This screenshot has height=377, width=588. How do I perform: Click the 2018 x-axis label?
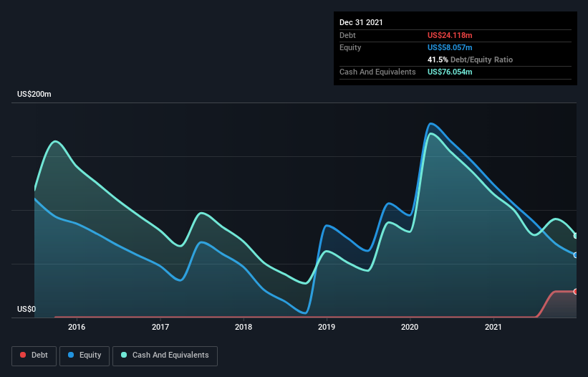(x=244, y=327)
